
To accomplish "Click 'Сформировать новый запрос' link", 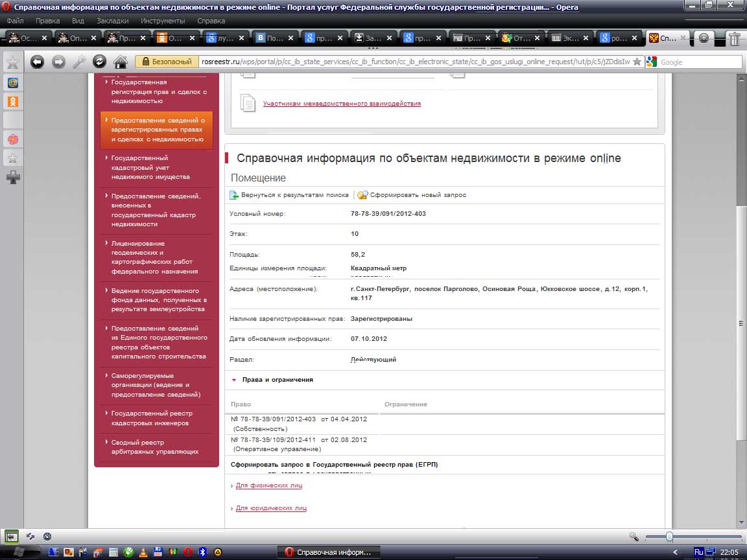I will pyautogui.click(x=418, y=195).
